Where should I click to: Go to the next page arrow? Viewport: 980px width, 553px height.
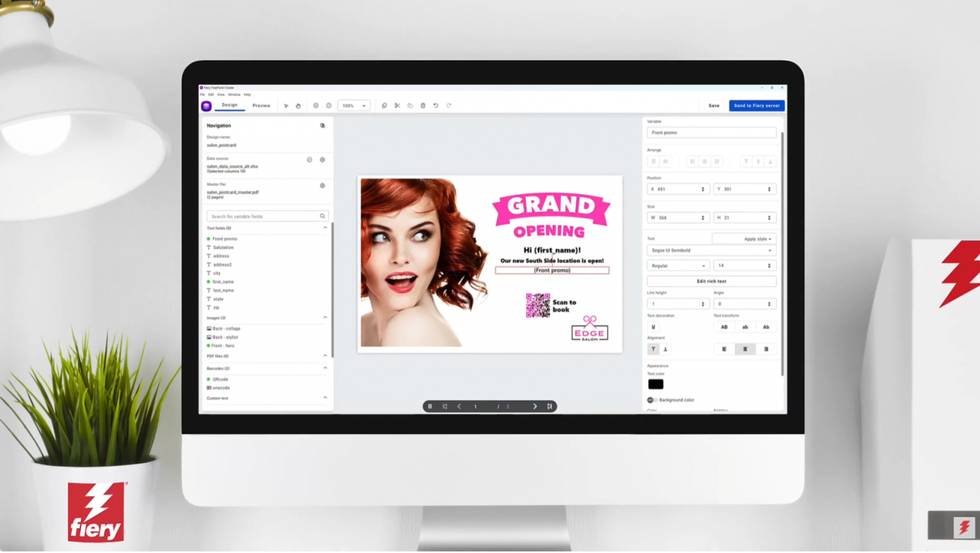coord(535,407)
